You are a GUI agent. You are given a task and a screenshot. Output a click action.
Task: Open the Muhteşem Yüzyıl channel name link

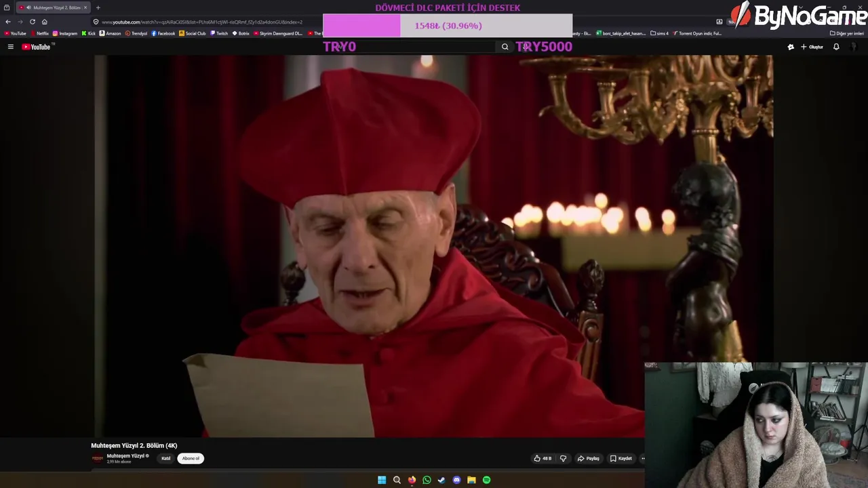click(125, 456)
